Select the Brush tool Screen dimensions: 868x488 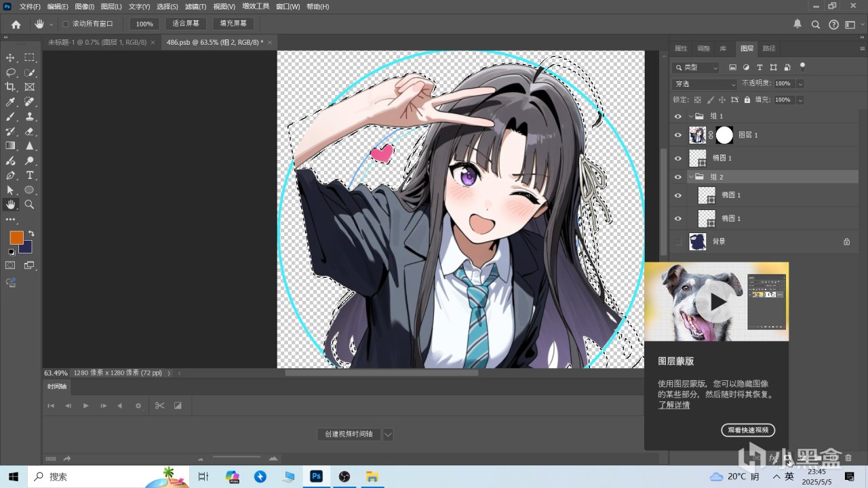tap(10, 117)
